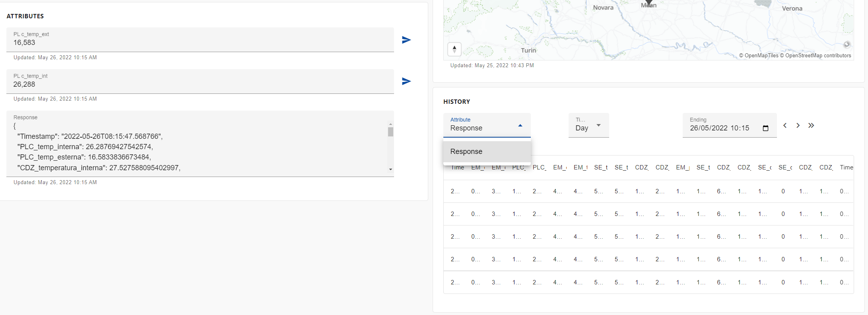Focus the PL c_temp_ext value field
This screenshot has width=868, height=315.
[x=200, y=40]
